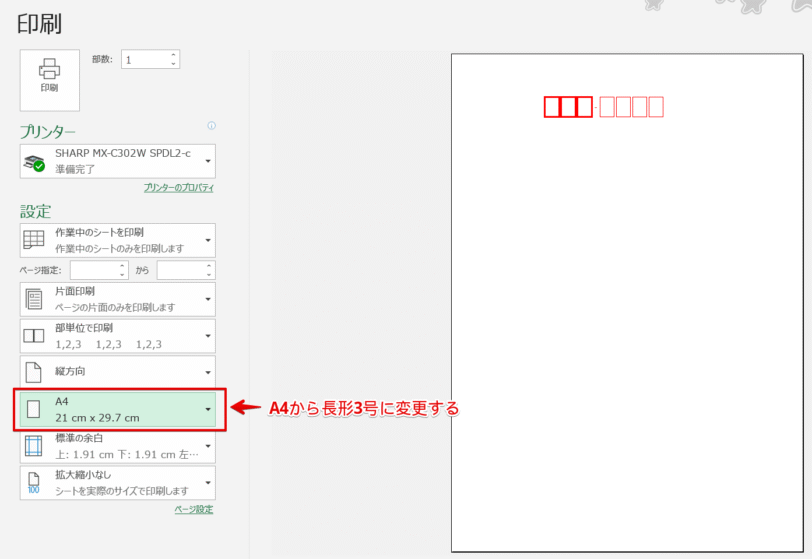Open the 拡大縮小なし scaling dropdown
812x559 pixels.
[x=118, y=483]
